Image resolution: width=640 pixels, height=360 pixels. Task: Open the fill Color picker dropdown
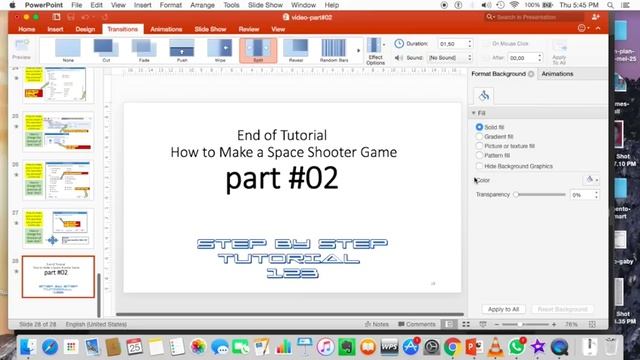tap(591, 180)
